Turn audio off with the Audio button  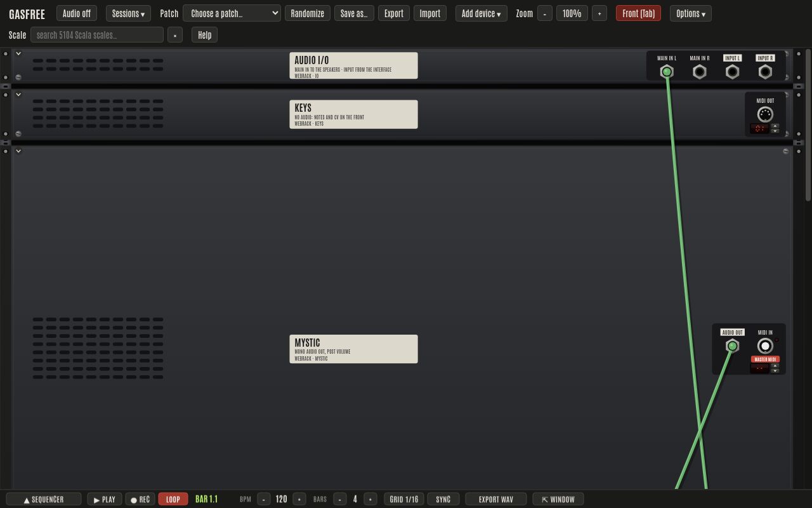point(77,13)
